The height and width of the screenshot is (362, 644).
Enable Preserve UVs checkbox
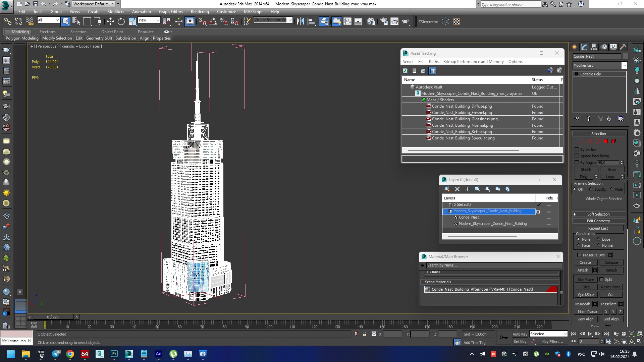pos(579,255)
